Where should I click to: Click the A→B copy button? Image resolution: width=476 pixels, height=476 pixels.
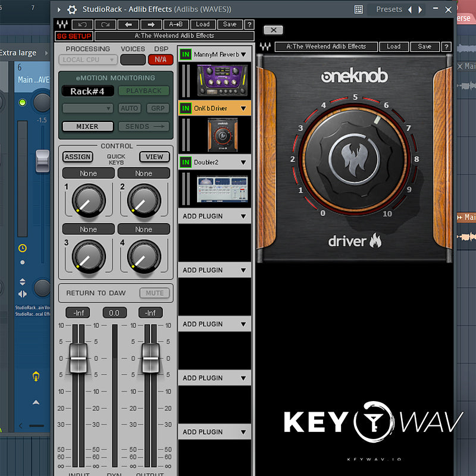pos(176,24)
